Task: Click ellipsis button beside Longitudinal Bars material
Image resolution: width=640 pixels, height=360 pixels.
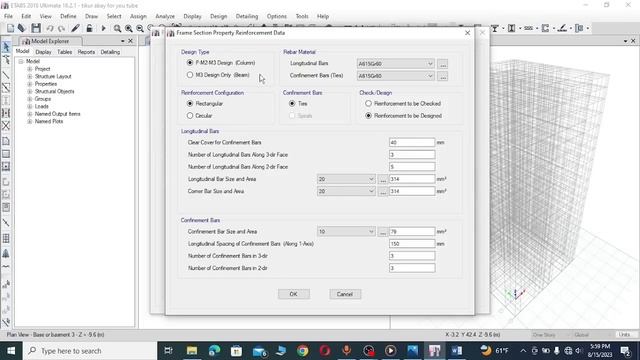Action: [x=443, y=64]
